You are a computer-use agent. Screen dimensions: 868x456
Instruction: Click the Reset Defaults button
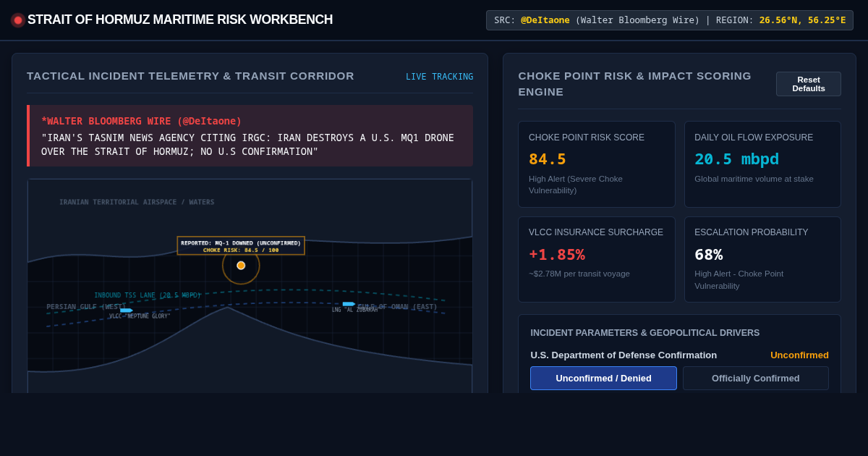click(809, 84)
